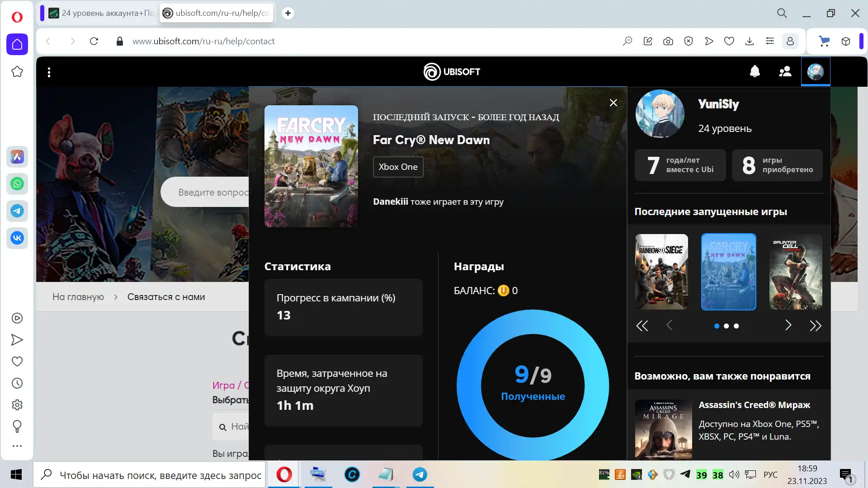Viewport: 868px width, 488px height.
Task: Switch РУС keyboard language in tray
Action: tap(770, 474)
